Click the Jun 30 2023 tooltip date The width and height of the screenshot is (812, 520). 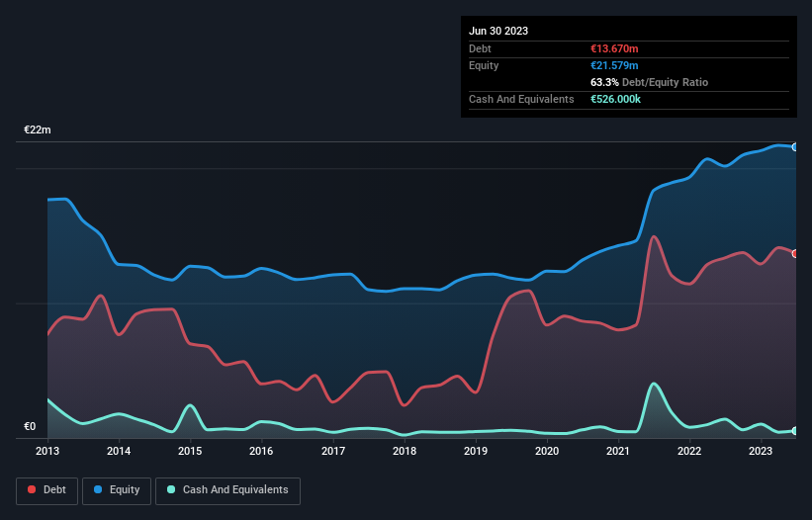pyautogui.click(x=498, y=31)
